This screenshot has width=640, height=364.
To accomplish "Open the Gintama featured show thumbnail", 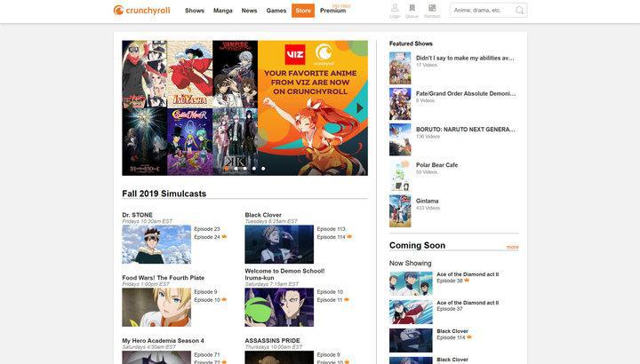I will point(400,211).
